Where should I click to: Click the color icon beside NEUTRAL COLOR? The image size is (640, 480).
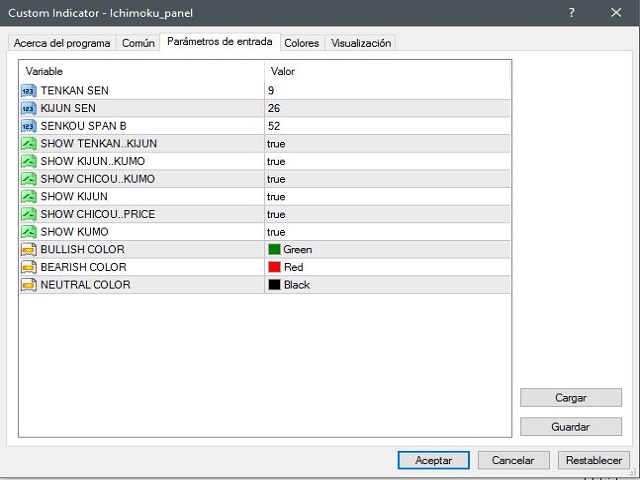pyautogui.click(x=29, y=284)
